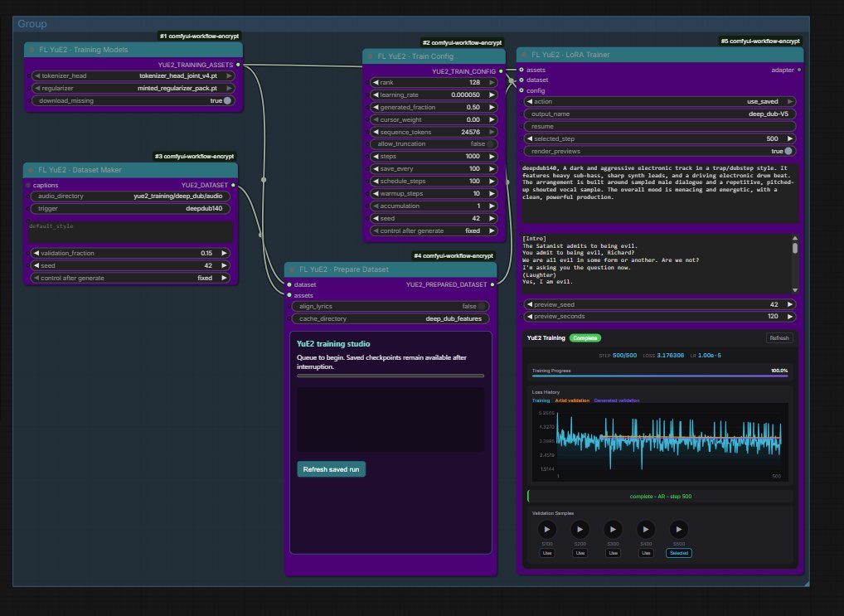
Task: Play the S500 validation sample
Action: pyautogui.click(x=679, y=529)
